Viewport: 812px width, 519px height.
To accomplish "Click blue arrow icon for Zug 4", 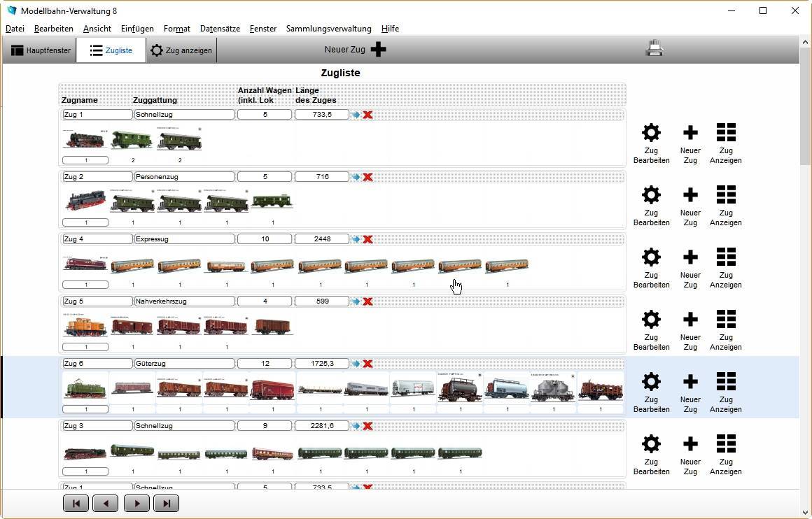I will [x=356, y=239].
